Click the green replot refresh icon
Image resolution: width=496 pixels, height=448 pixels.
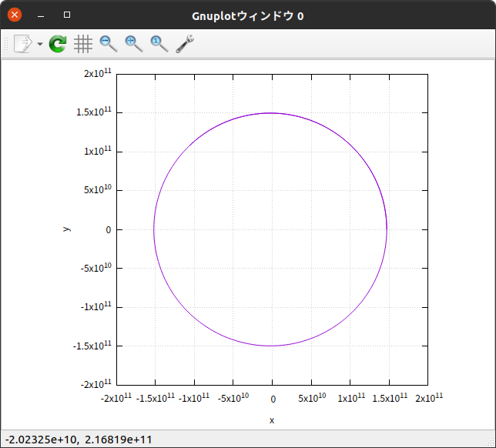[x=58, y=44]
